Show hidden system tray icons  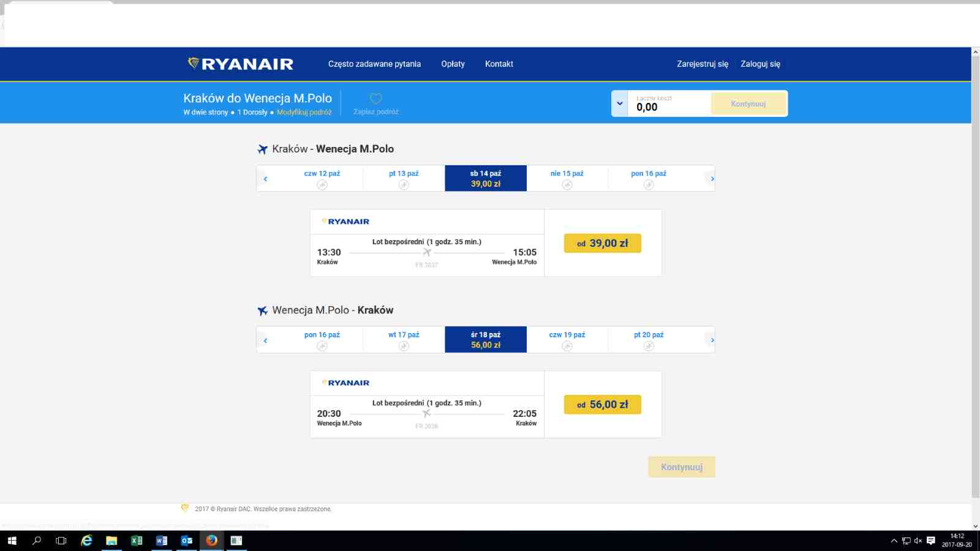point(894,541)
